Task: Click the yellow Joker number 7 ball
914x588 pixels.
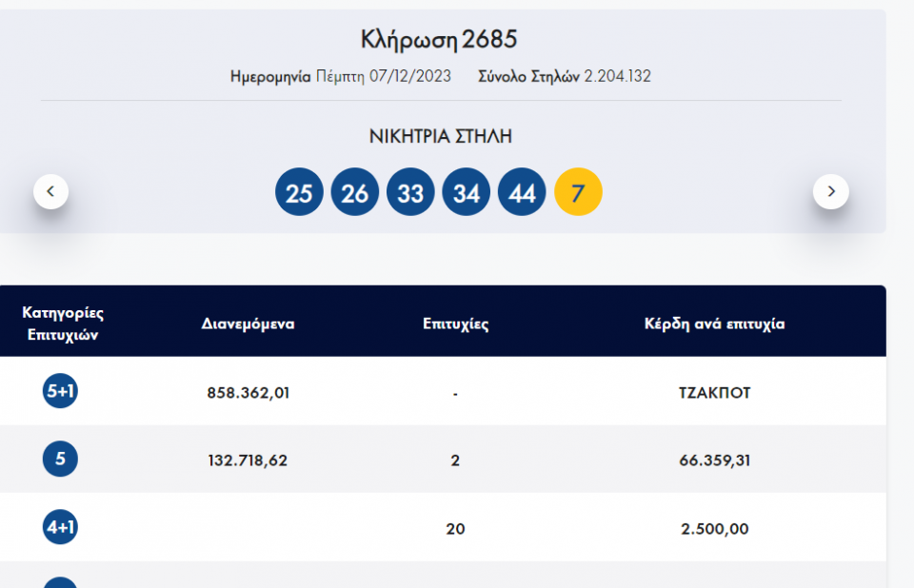Action: [578, 192]
